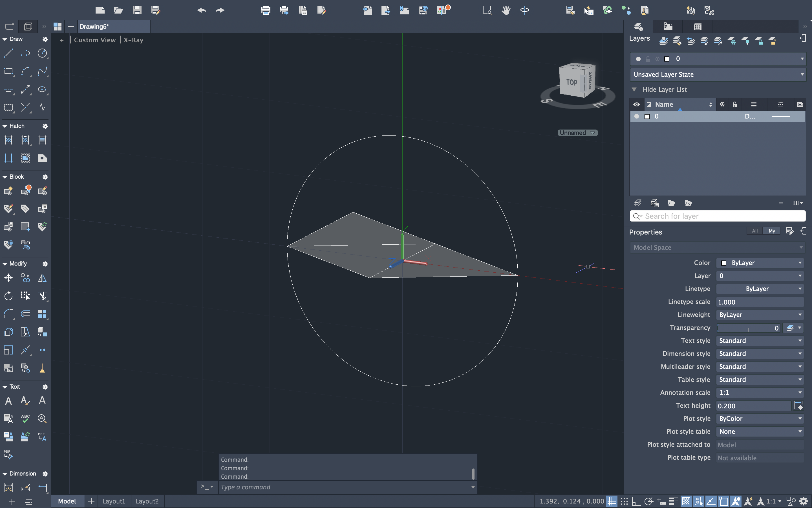This screenshot has width=812, height=508.
Task: Open the Lineweight dropdown
Action: [760, 315]
